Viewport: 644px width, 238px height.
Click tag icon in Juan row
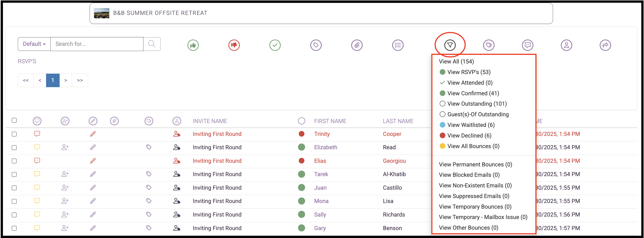(x=149, y=187)
